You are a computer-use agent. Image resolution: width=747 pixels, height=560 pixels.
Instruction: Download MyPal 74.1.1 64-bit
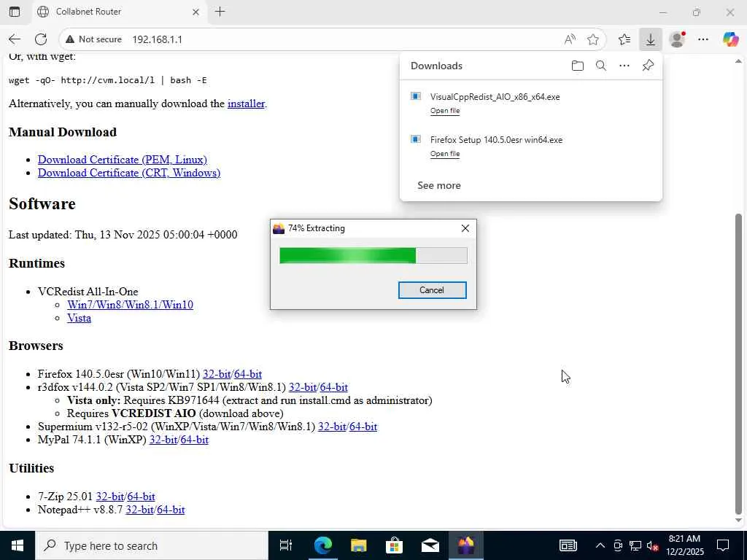[194, 440]
